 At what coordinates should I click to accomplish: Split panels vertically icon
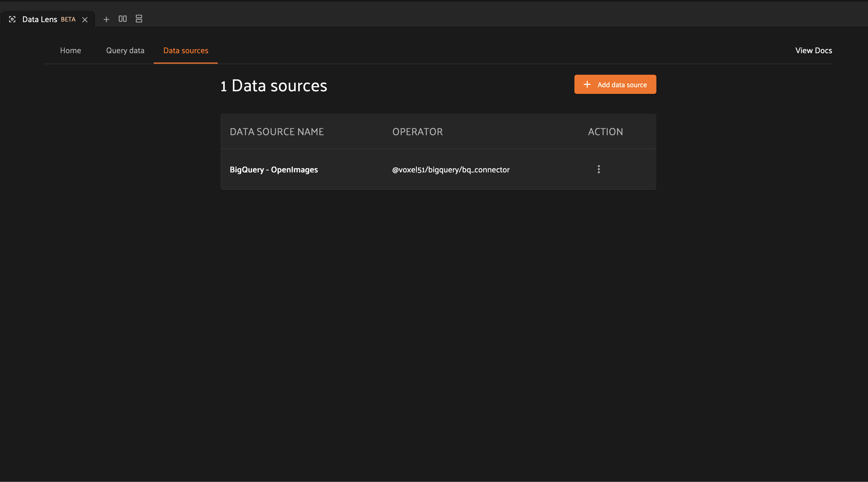pos(139,19)
